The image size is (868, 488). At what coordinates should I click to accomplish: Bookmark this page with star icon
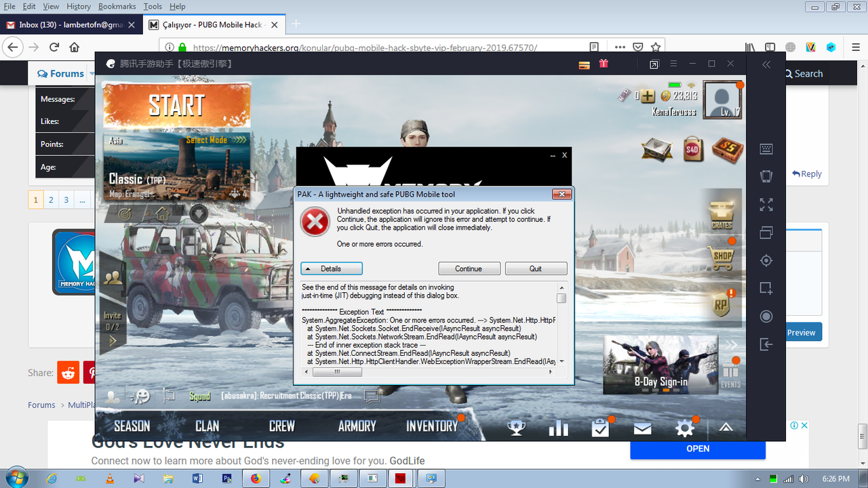point(656,47)
